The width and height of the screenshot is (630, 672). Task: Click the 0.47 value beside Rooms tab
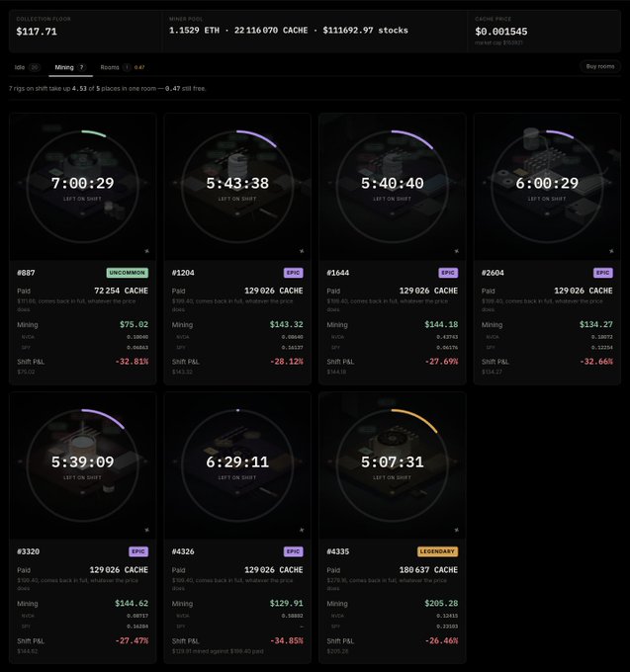[139, 67]
